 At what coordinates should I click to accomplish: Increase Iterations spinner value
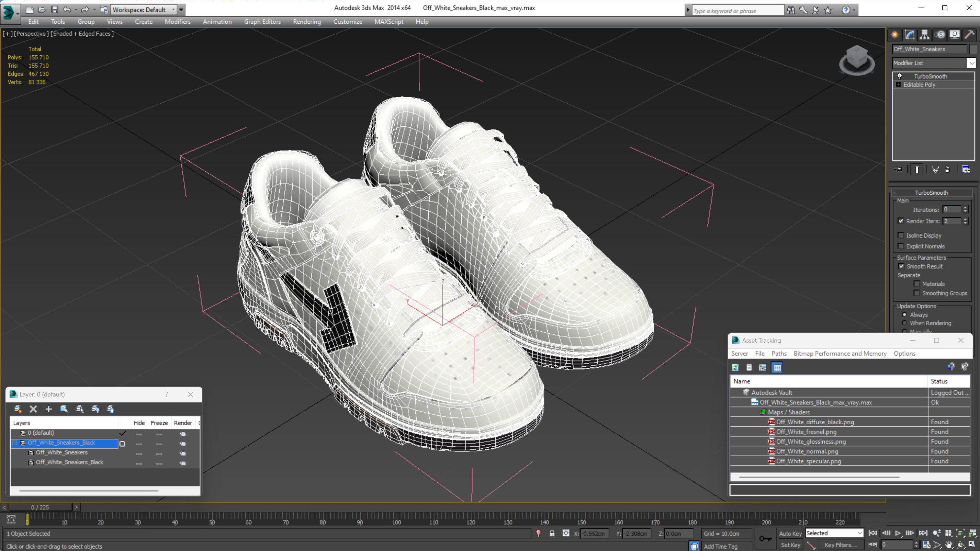coord(965,208)
